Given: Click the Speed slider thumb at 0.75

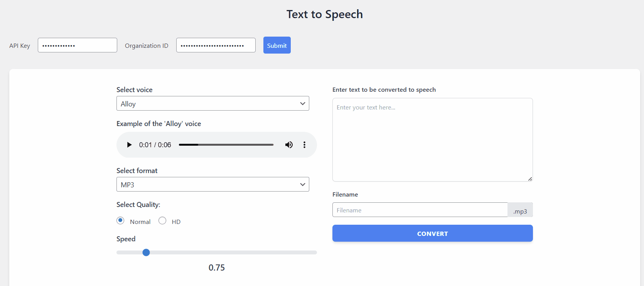Looking at the screenshot, I should (x=146, y=252).
